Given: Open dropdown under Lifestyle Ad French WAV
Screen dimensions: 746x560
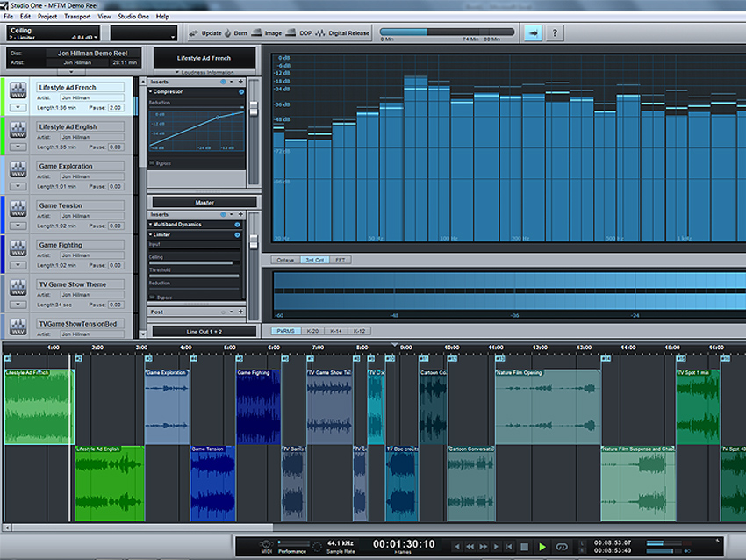Looking at the screenshot, I should 18,107.
